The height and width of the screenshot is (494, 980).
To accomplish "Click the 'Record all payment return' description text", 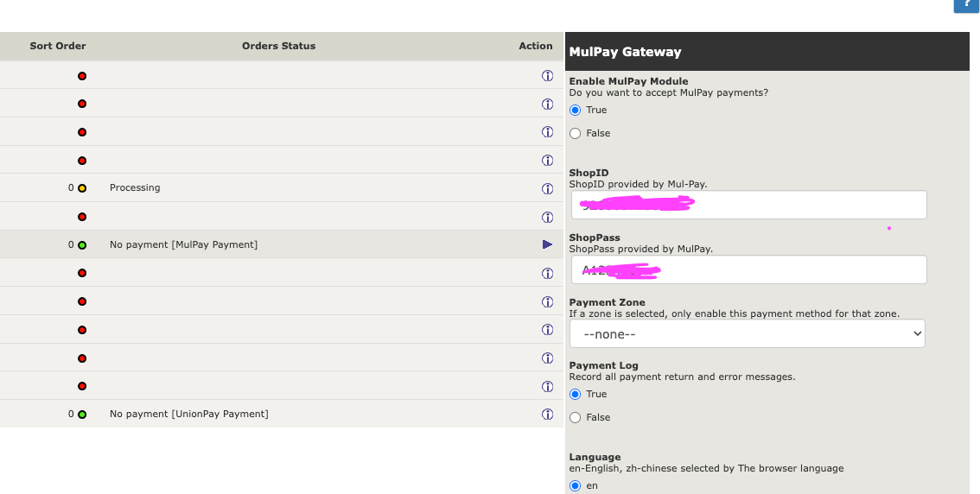I will click(682, 377).
